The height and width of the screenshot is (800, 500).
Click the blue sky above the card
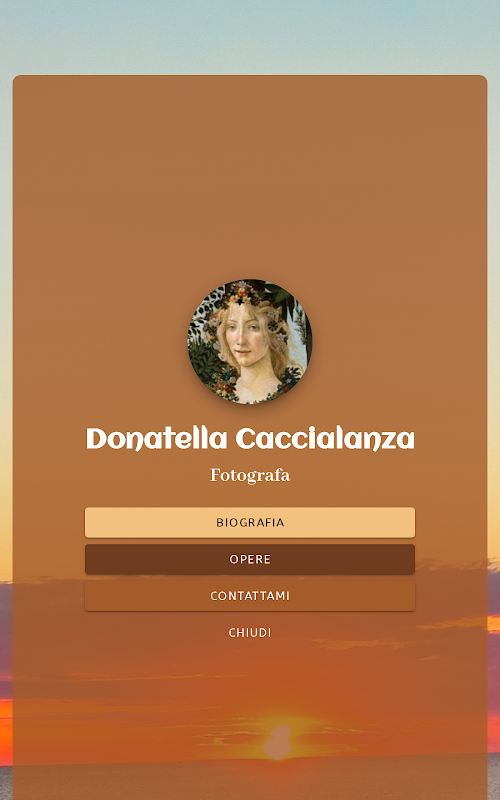[250, 36]
